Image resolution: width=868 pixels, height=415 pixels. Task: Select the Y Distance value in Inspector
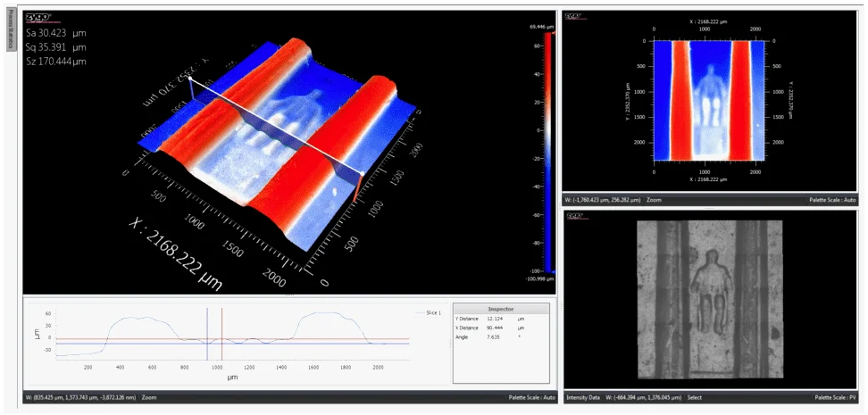[x=500, y=320]
